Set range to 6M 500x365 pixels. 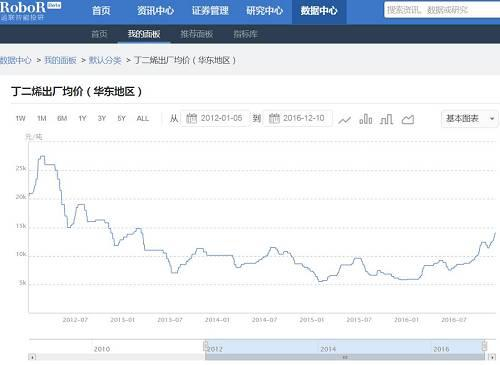[62, 118]
